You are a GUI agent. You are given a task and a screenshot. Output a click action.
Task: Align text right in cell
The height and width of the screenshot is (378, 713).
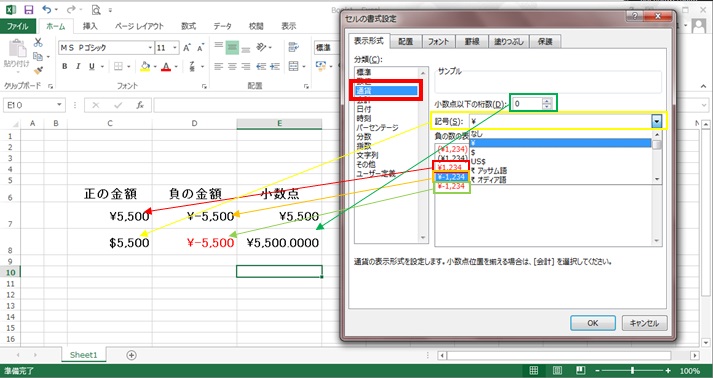point(246,66)
